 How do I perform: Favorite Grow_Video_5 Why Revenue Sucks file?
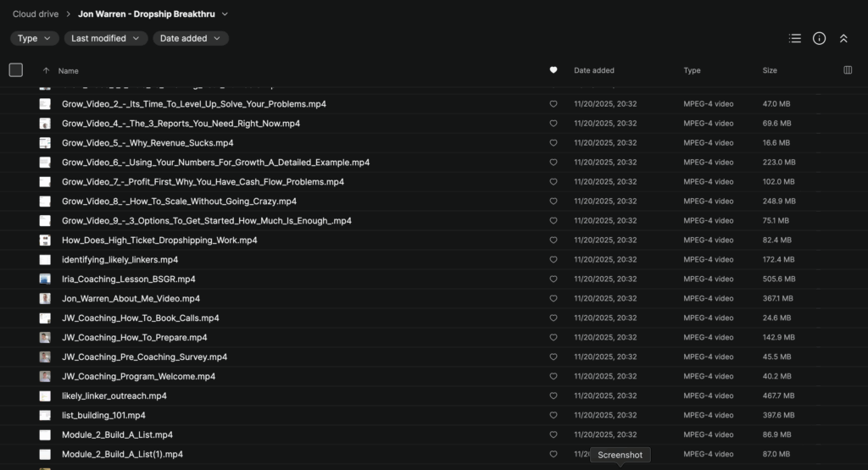tap(554, 143)
